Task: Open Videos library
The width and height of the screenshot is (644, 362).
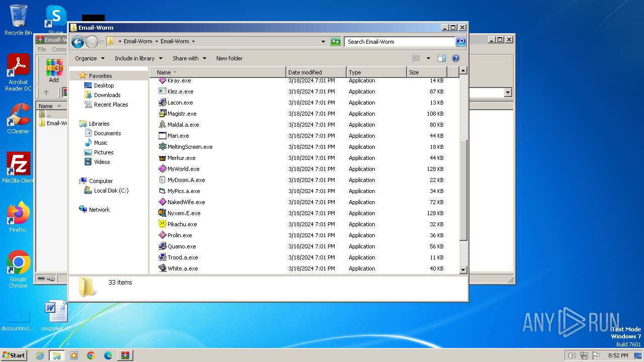Action: pos(102,162)
